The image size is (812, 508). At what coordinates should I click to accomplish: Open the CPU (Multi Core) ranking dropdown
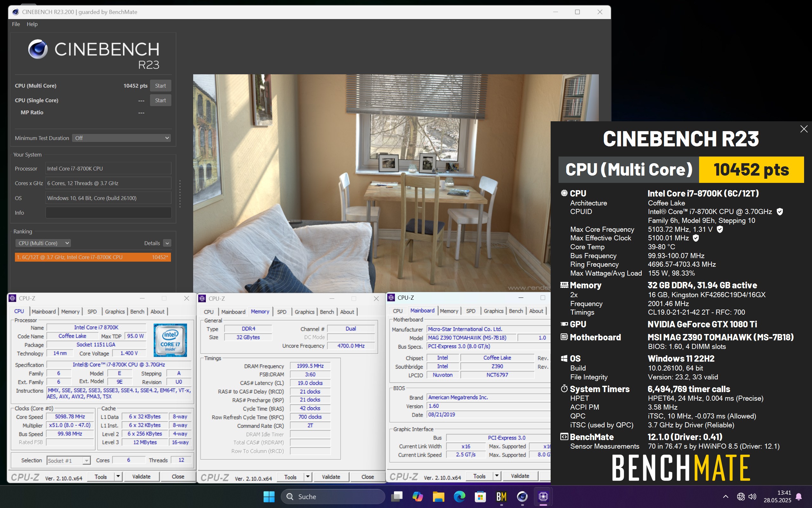(x=43, y=243)
